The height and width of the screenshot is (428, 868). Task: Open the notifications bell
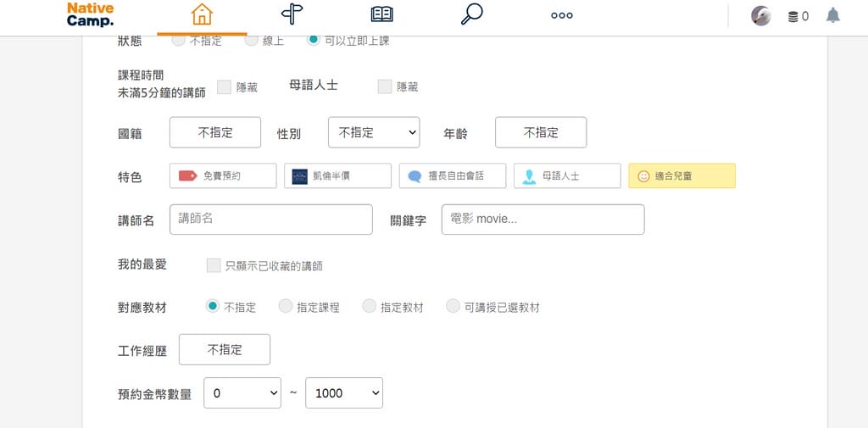832,15
